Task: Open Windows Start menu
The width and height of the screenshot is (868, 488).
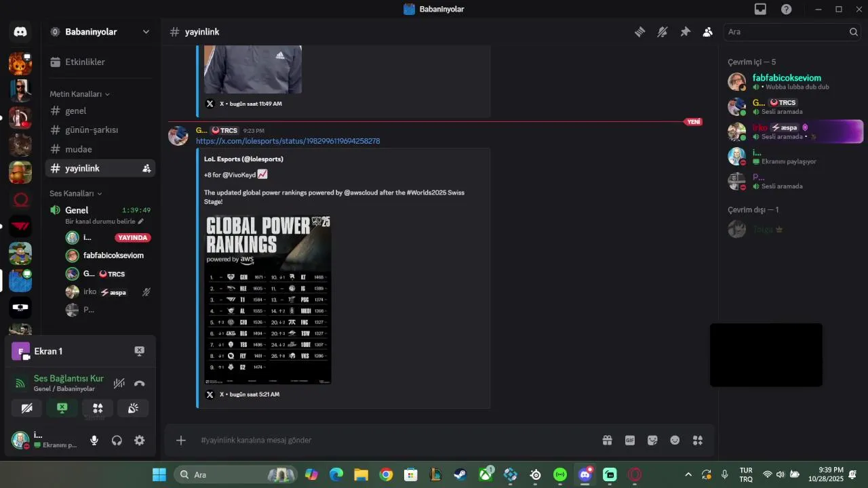Action: click(x=159, y=474)
